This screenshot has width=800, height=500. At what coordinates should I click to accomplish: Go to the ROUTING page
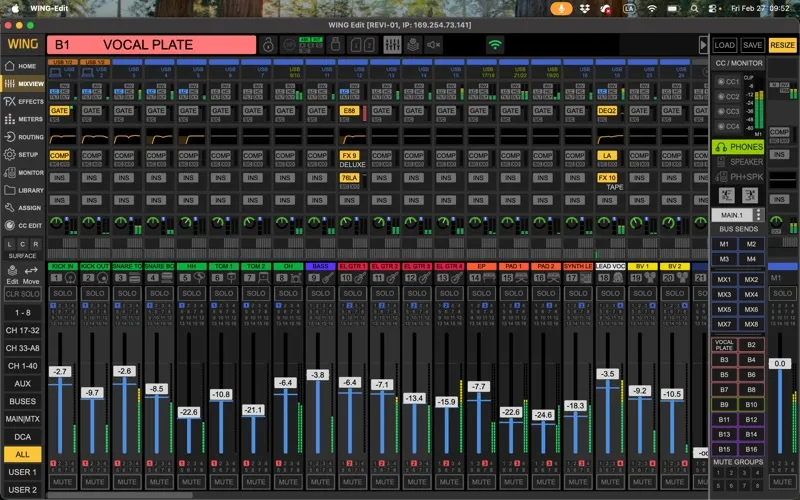tap(22, 137)
